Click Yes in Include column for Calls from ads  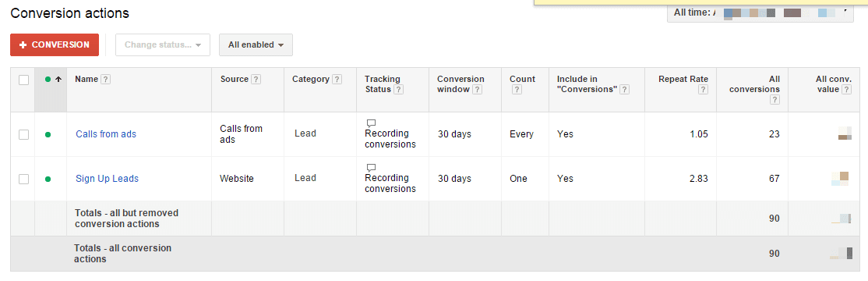(x=565, y=134)
